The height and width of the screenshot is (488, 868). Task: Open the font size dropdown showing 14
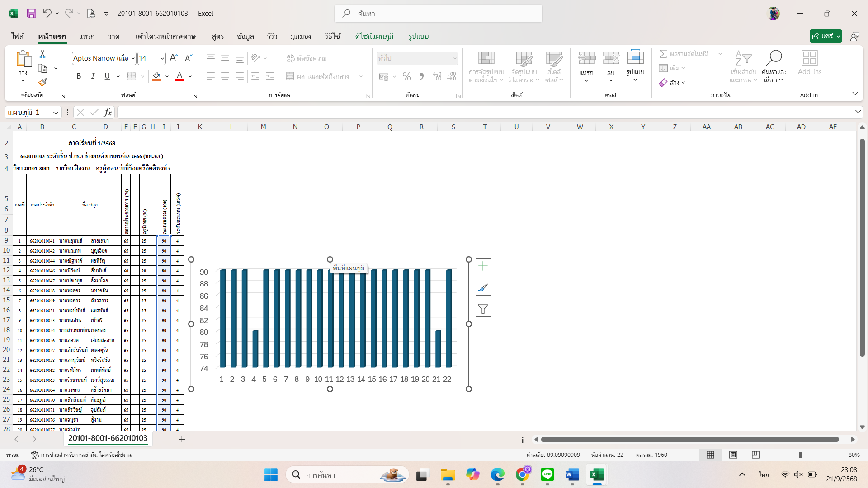[162, 58]
